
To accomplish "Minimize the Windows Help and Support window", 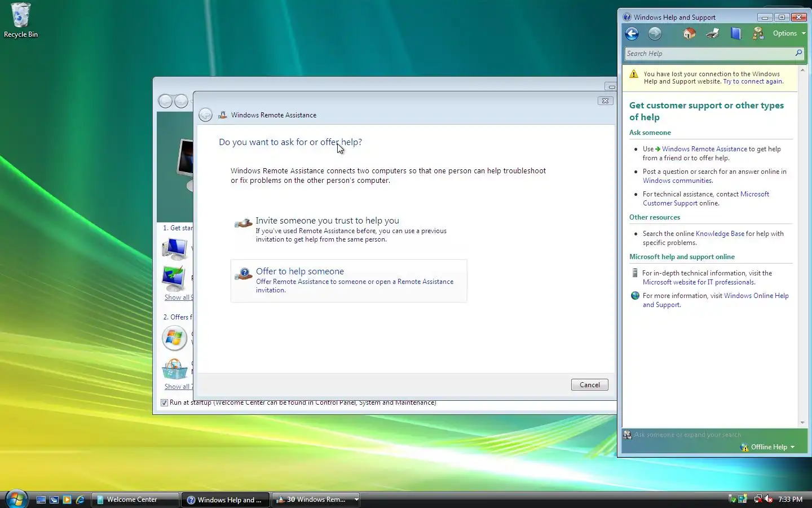I will [765, 17].
